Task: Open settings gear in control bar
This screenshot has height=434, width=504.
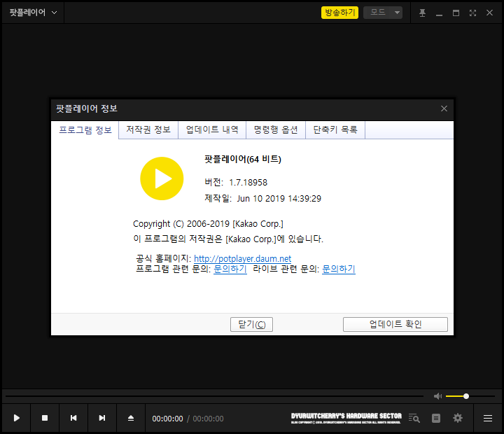Action: point(458,418)
